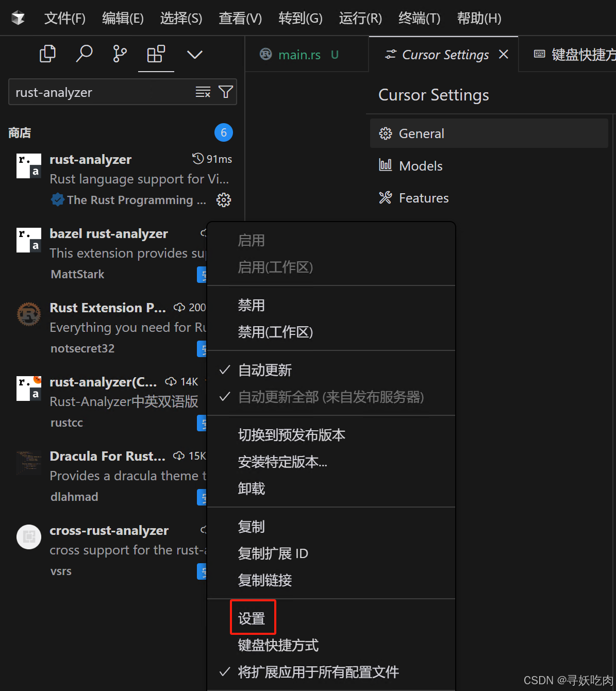Open the 文件(F) menu
Image resolution: width=616 pixels, height=691 pixels.
(65, 19)
